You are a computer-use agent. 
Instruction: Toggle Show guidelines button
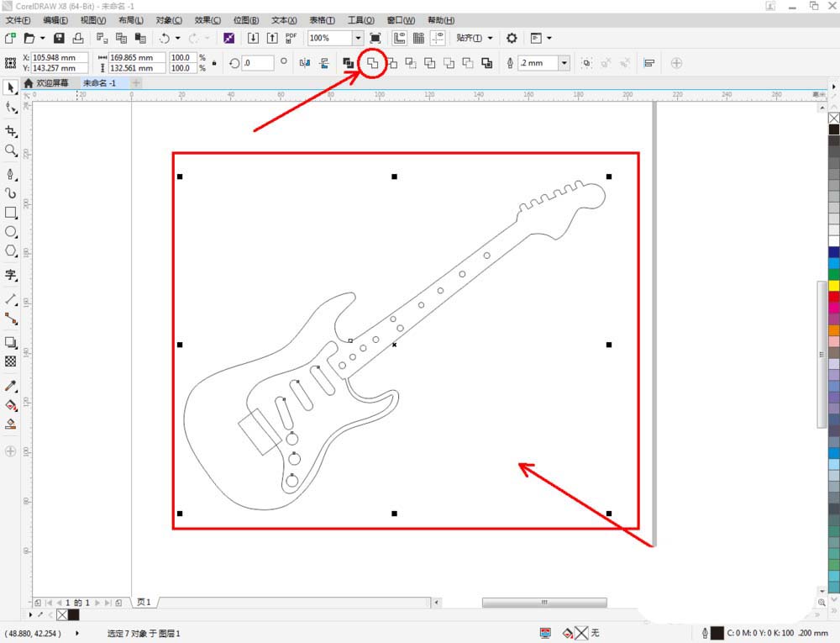coord(438,38)
